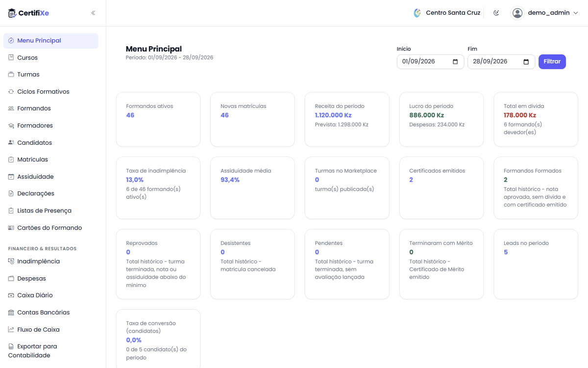Go to the Formadores page
Screen dimensions: 588x368
51,126
